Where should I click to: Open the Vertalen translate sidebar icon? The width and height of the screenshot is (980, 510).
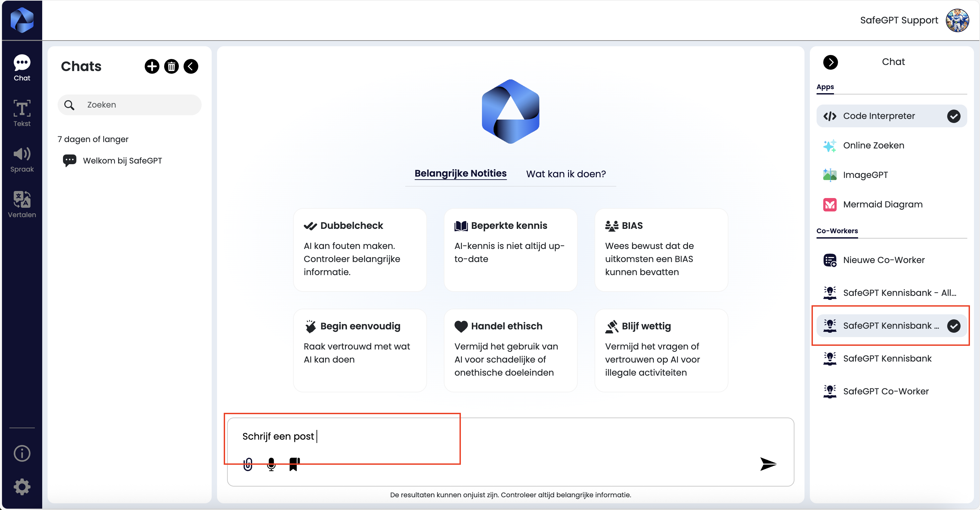[x=22, y=204]
